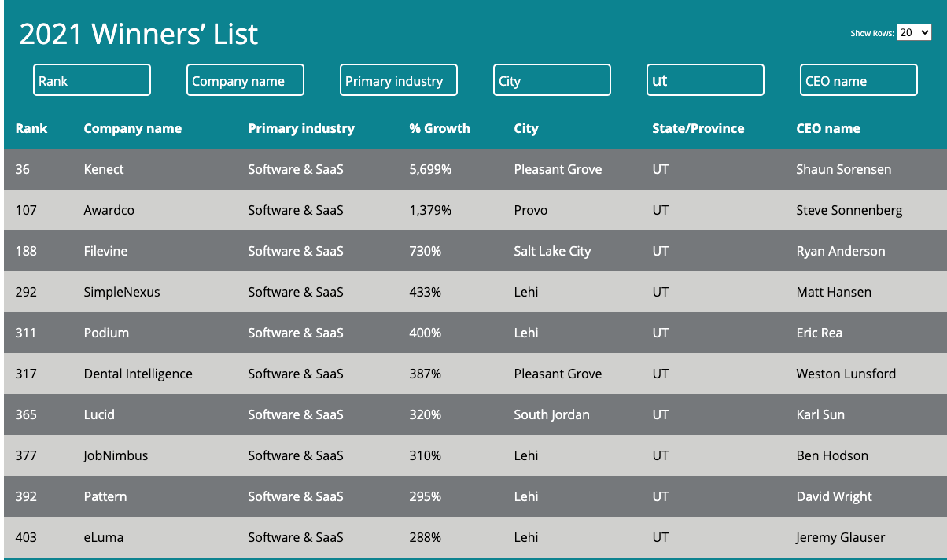Click CEO name Karl Sun
This screenshot has width=947, height=560.
[x=820, y=414]
